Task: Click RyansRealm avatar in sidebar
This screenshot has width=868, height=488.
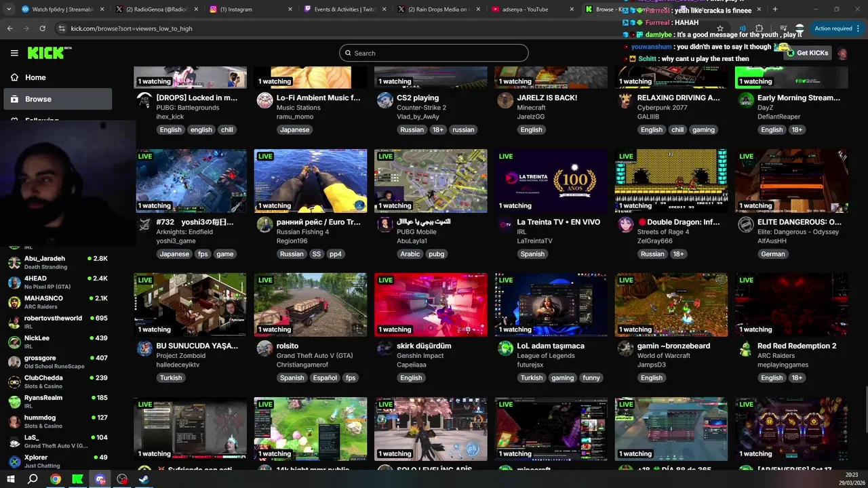Action: coord(14,402)
